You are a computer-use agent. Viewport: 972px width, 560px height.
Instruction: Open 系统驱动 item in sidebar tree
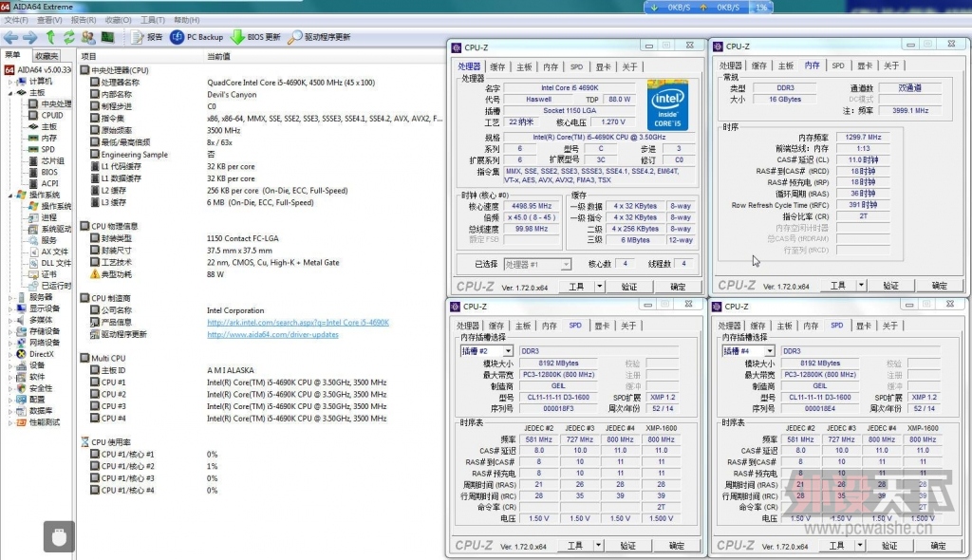56,229
